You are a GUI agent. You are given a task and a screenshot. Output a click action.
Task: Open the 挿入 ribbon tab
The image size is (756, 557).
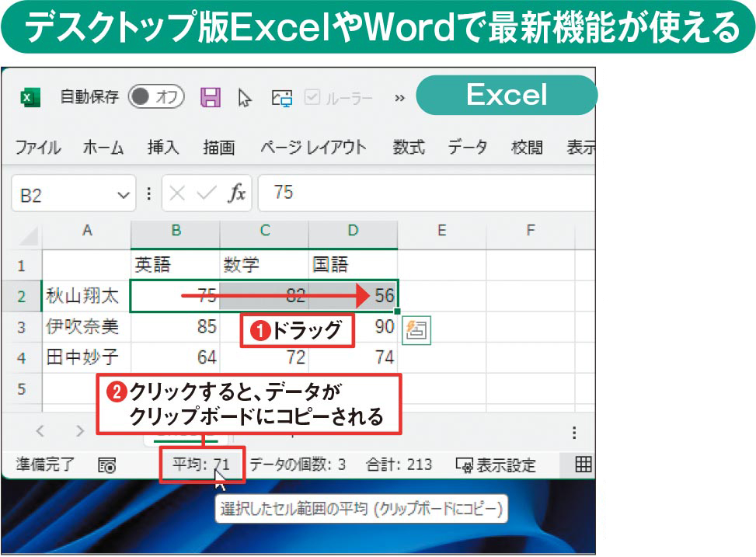click(163, 147)
